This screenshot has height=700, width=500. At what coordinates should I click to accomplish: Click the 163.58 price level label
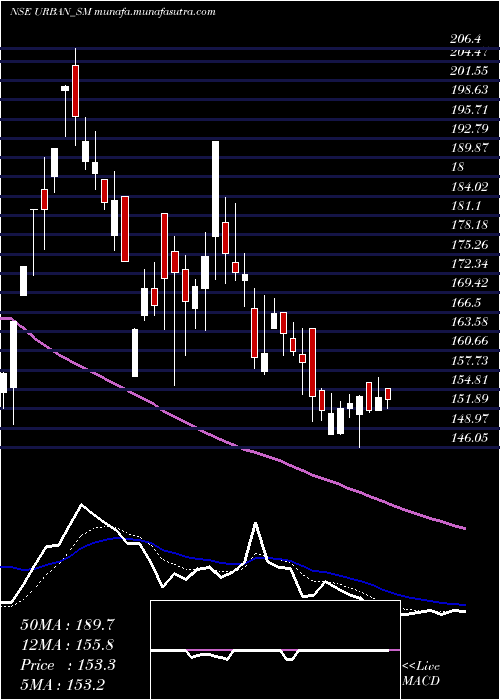click(469, 321)
